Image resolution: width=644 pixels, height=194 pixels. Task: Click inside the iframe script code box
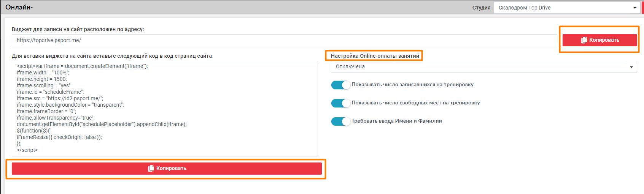(x=165, y=108)
